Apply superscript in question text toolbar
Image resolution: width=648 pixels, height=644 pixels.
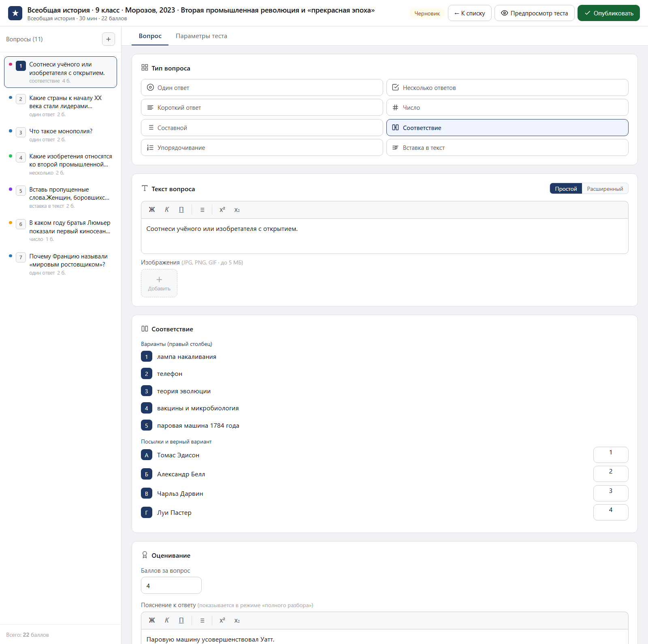pyautogui.click(x=222, y=210)
